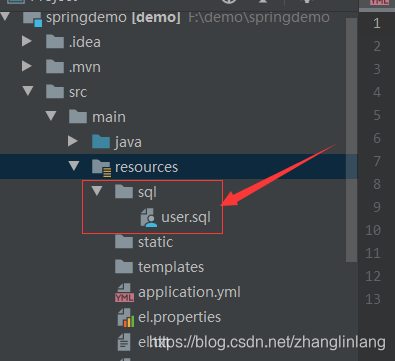Select the templates folder label

point(171,267)
